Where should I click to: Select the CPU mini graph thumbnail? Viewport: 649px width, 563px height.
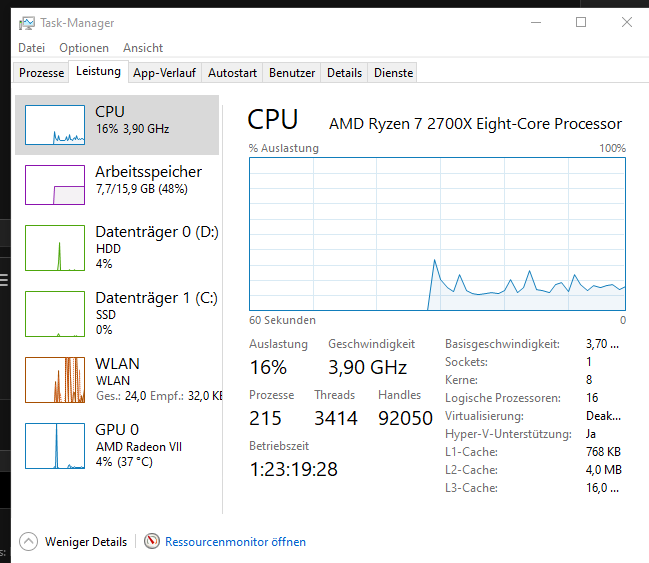pyautogui.click(x=55, y=122)
